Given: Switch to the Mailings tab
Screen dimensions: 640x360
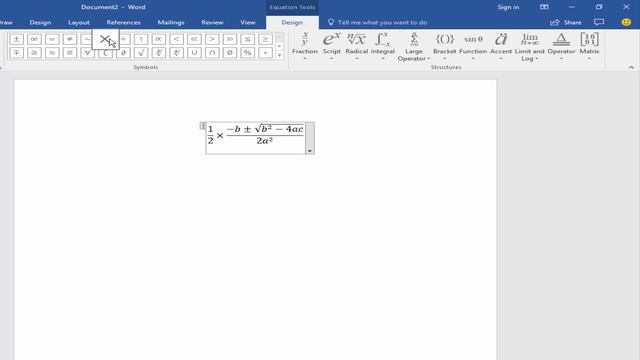Looking at the screenshot, I should pos(171,22).
